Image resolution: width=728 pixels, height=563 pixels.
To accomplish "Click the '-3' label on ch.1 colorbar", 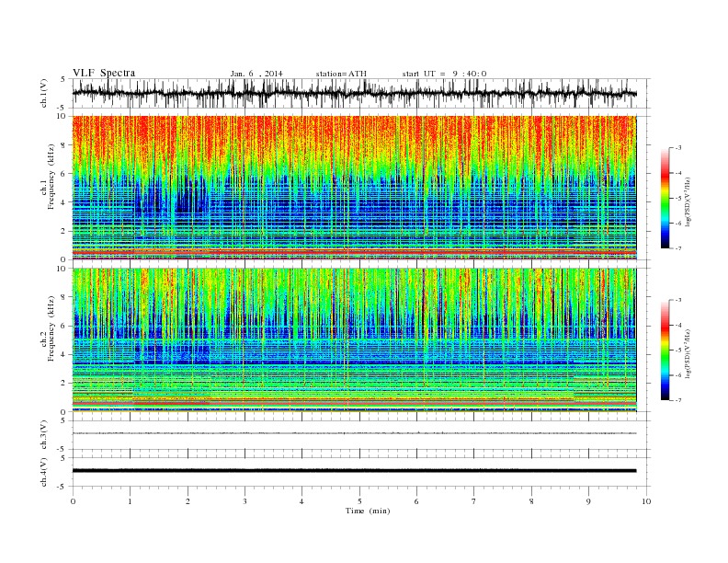I will point(677,148).
